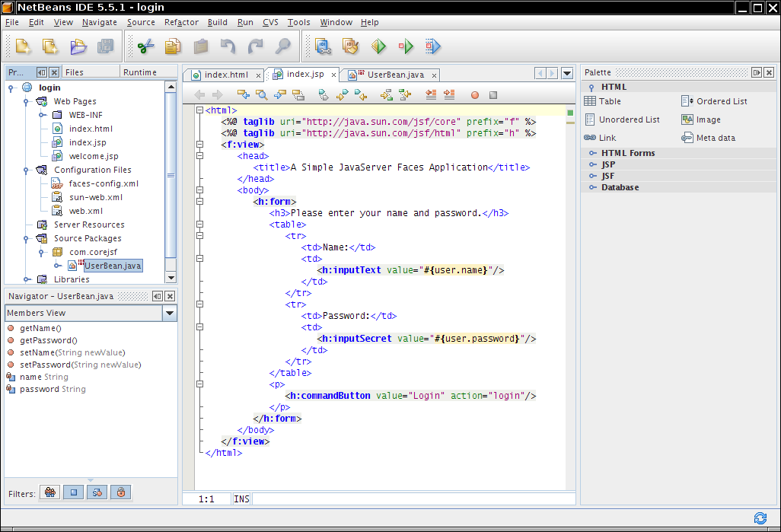Click the Projects tree vertical scrollbar thumb

click(x=171, y=175)
